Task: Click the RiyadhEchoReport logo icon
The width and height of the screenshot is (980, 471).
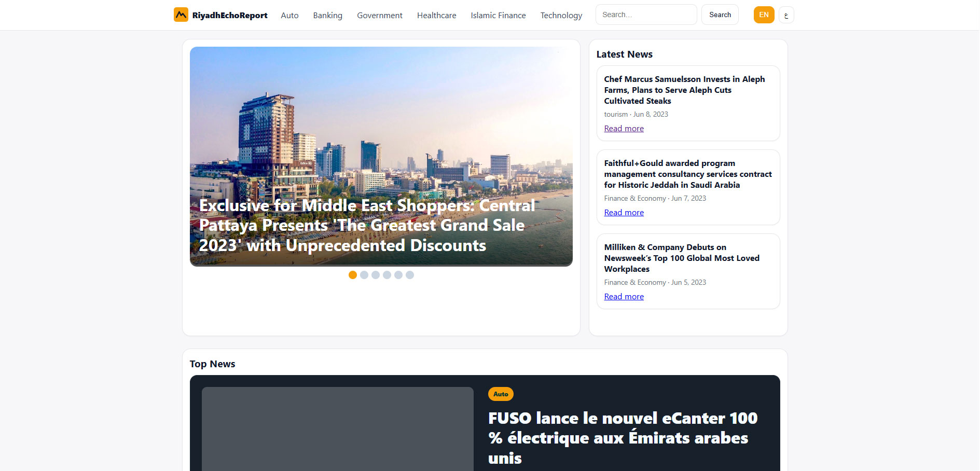Action: pyautogui.click(x=181, y=15)
